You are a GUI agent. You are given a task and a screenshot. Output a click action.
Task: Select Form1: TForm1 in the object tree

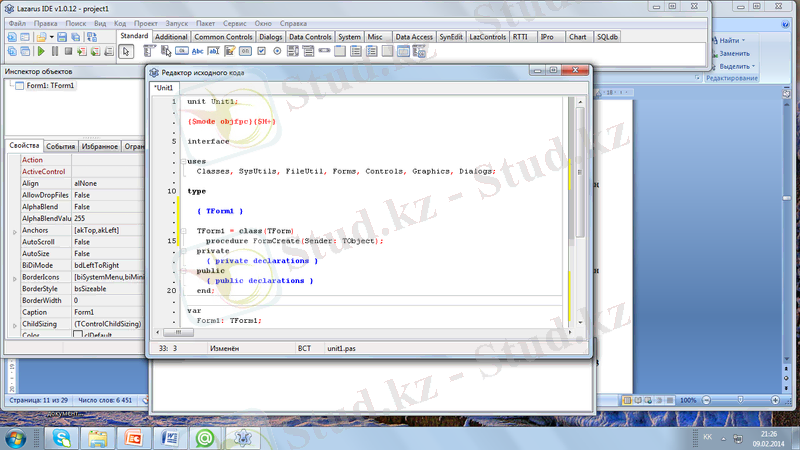click(x=50, y=86)
